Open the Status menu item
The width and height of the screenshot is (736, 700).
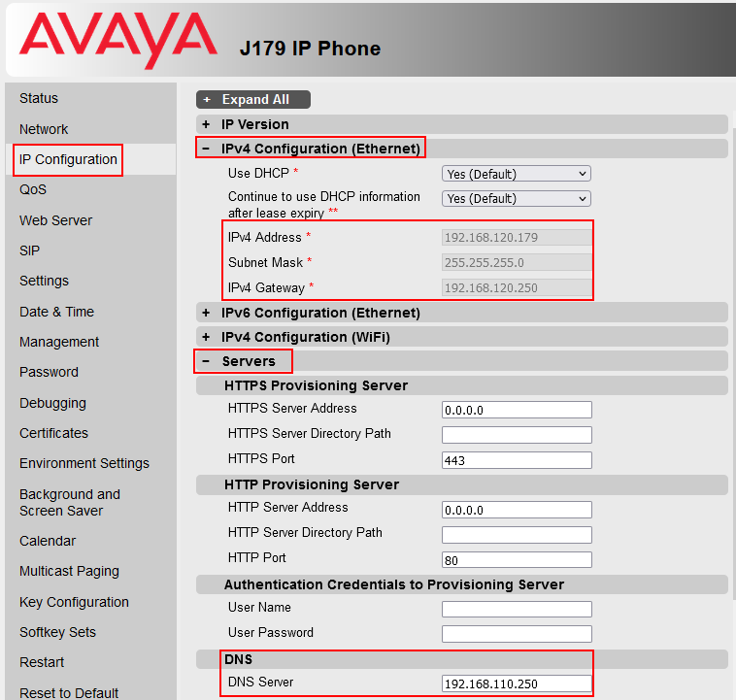coord(39,98)
